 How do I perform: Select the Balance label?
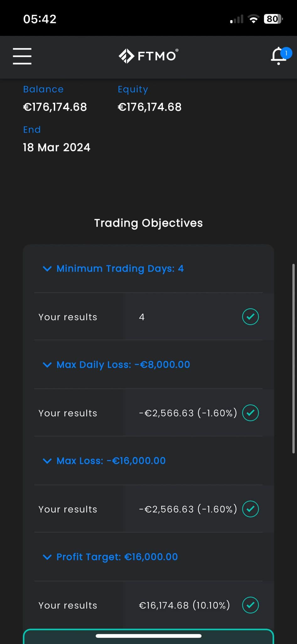[43, 89]
